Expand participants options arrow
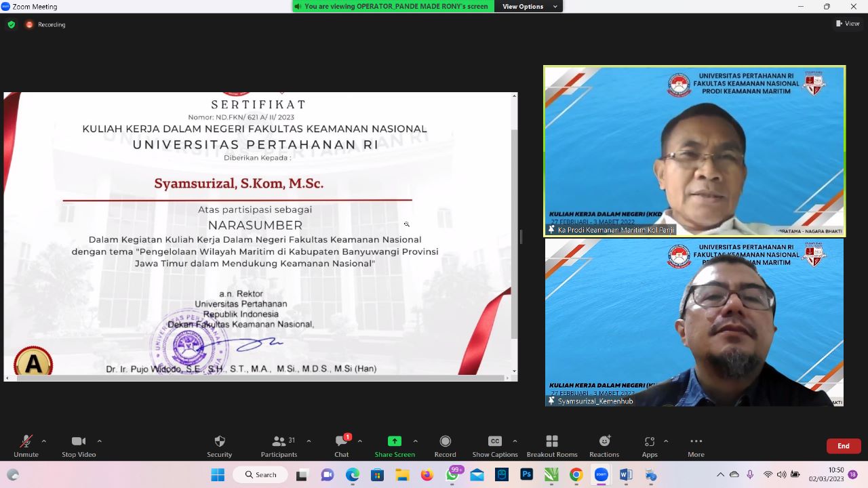This screenshot has height=488, width=868. 309,441
